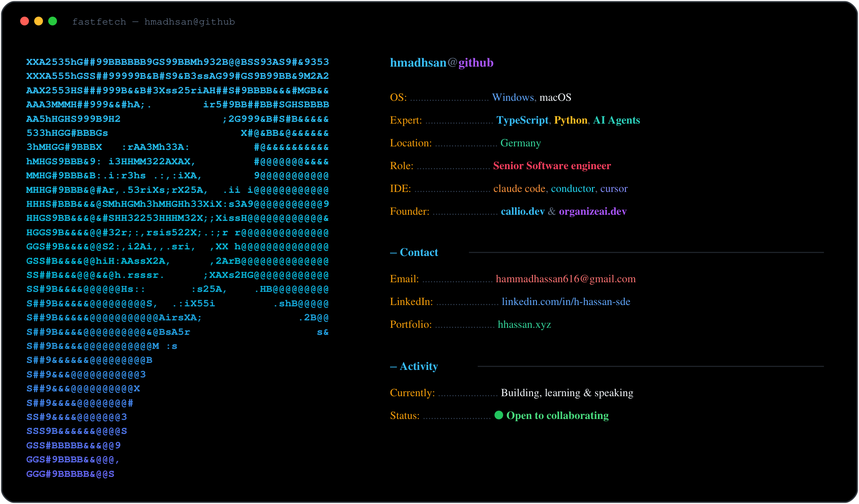Click the 'macOS' OS value

(x=555, y=97)
